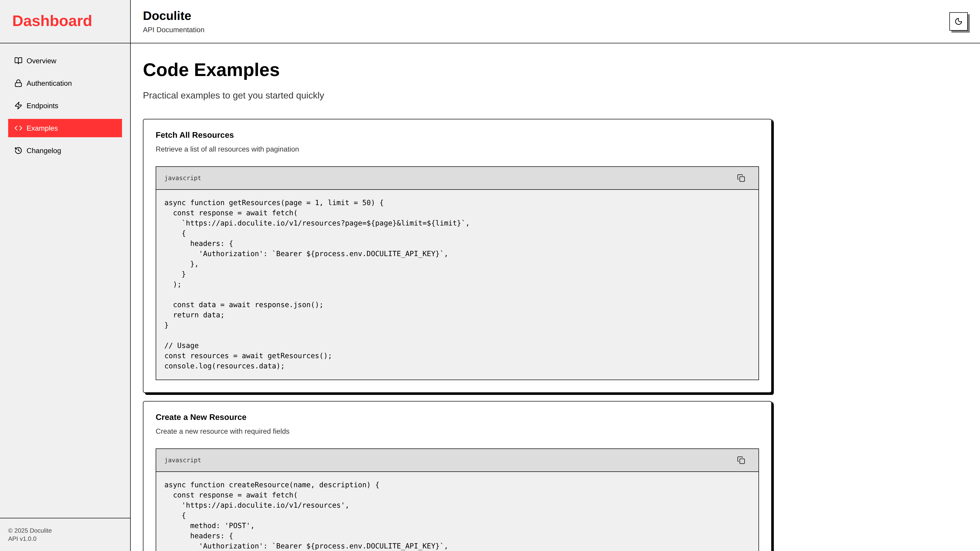Click the code brackets Examples icon
Image resolution: width=980 pixels, height=551 pixels.
coord(18,128)
